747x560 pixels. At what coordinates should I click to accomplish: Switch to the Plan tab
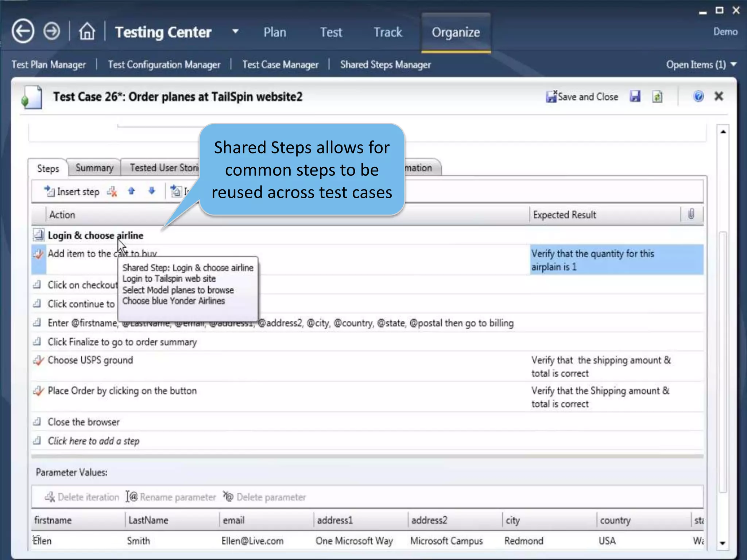pos(275,32)
